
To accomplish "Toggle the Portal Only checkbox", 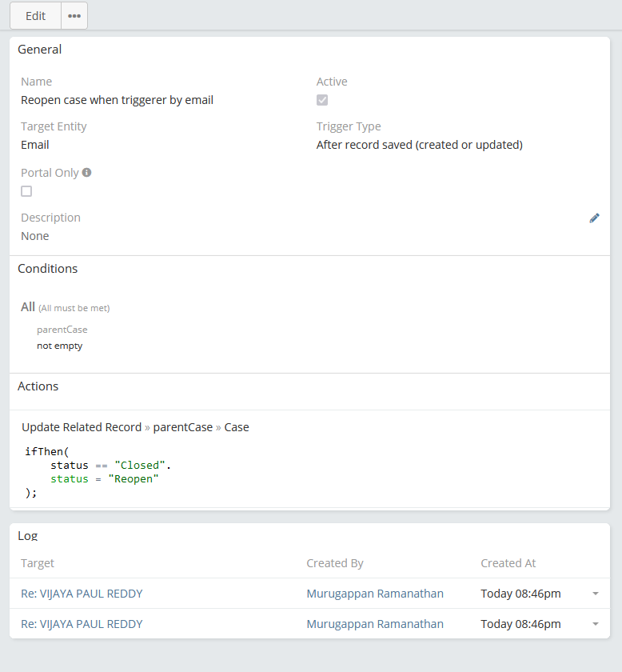I will click(x=26, y=191).
